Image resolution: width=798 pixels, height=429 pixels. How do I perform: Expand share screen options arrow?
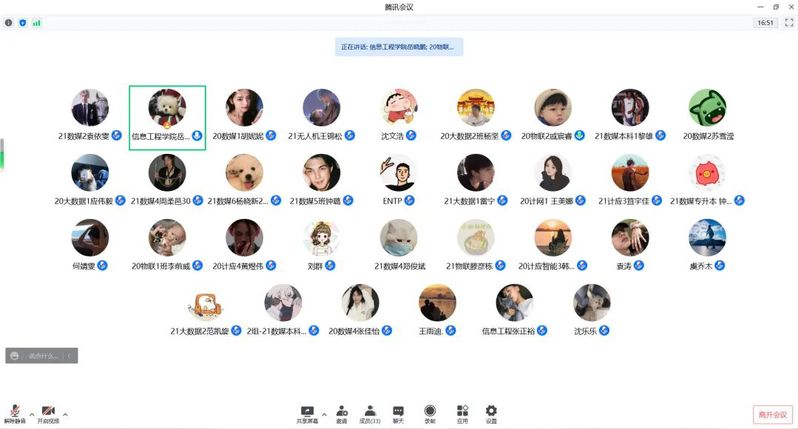(x=323, y=411)
